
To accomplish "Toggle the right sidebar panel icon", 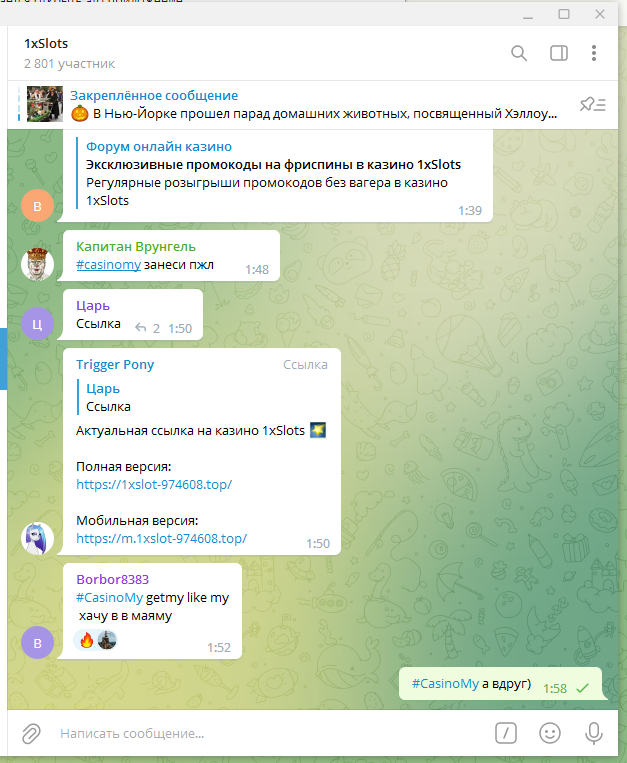I will pos(558,53).
